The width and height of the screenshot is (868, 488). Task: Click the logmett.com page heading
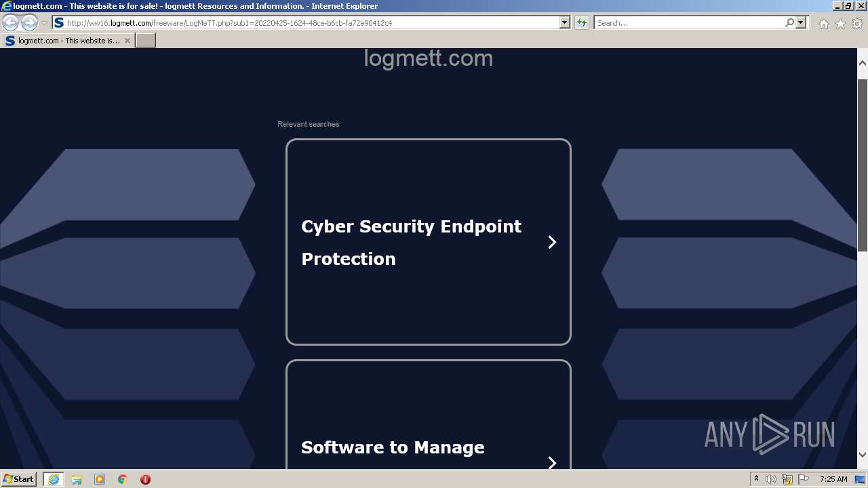[x=429, y=58]
